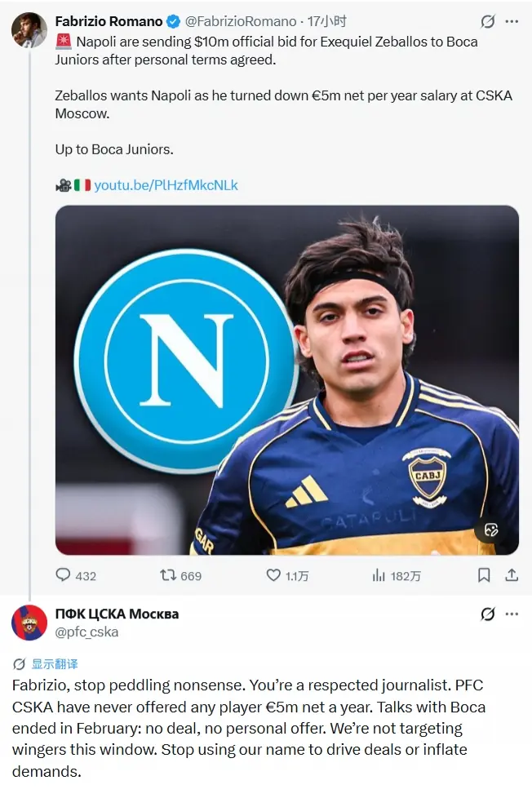Image resolution: width=532 pixels, height=798 pixels.
Task: Click the Fabrizio Romano display name
Action: click(109, 21)
